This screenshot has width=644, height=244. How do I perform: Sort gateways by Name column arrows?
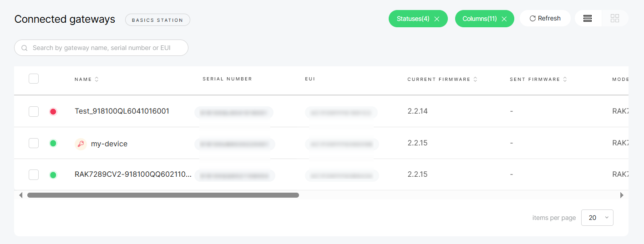[x=96, y=80]
